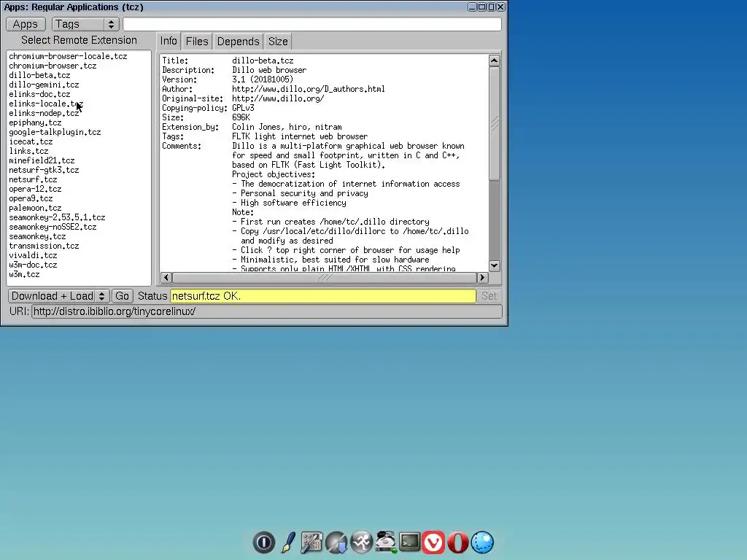Switch to the Files tab
The width and height of the screenshot is (747, 560).
click(x=197, y=42)
